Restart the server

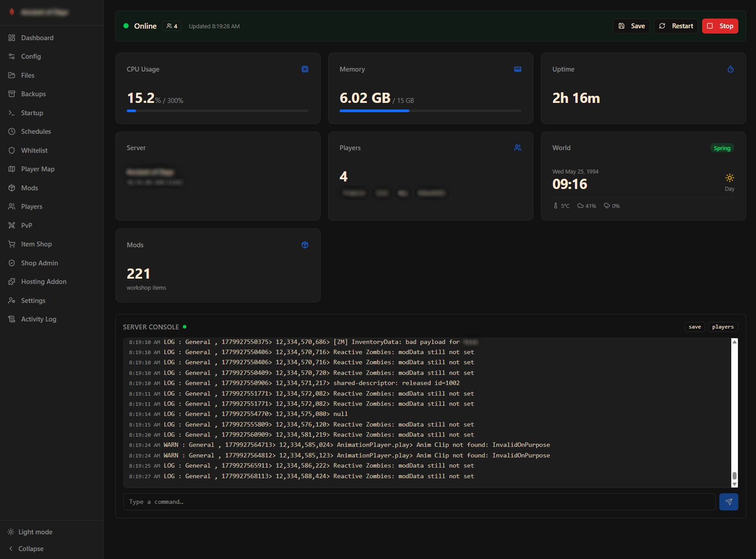676,26
